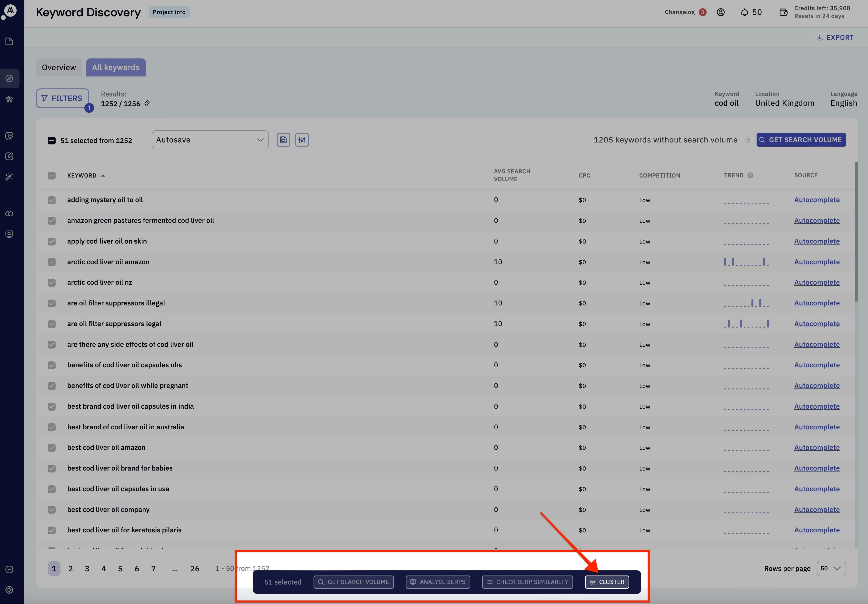Click the table vertical scrollbar

tap(856, 232)
